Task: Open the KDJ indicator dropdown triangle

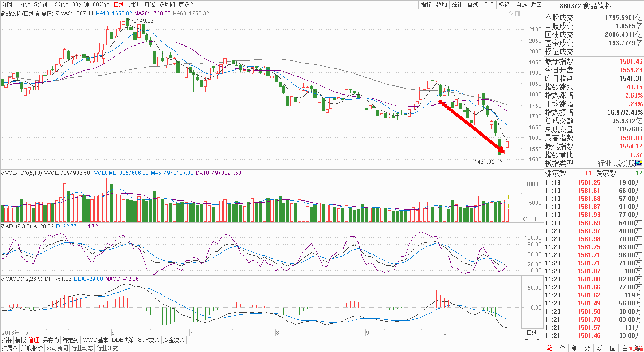Action: (x=2, y=226)
